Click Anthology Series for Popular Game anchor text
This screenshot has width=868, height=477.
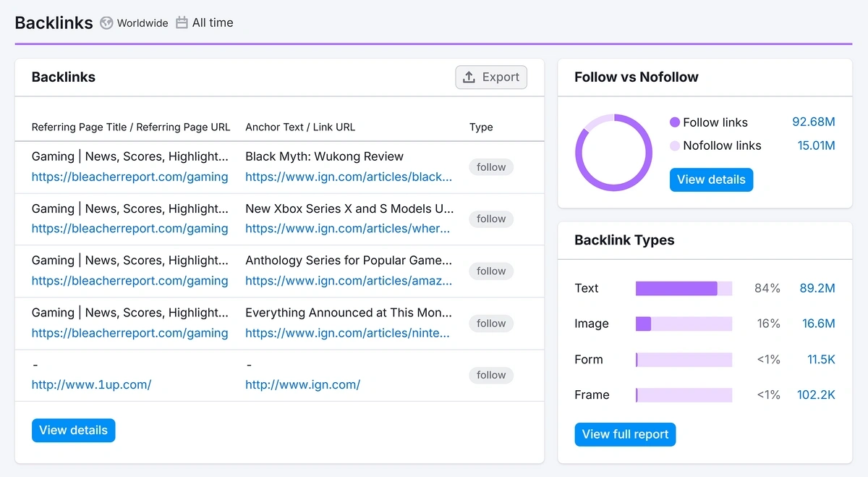point(349,261)
